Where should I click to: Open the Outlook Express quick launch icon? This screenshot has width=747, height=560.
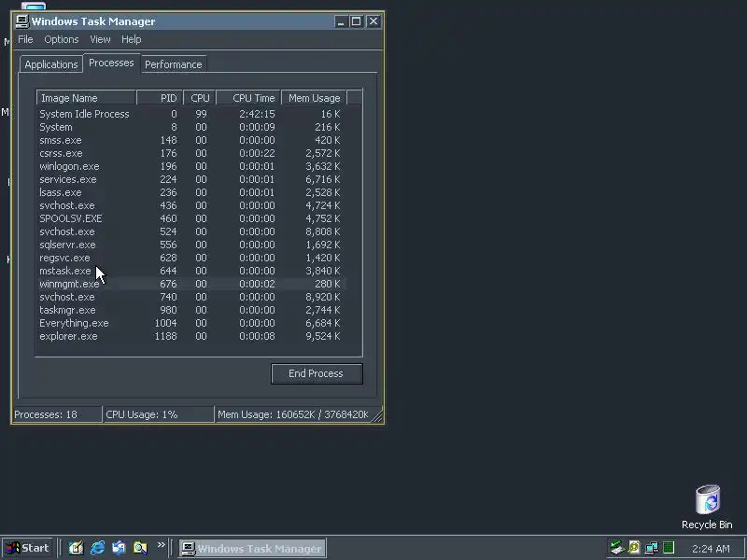pyautogui.click(x=119, y=548)
